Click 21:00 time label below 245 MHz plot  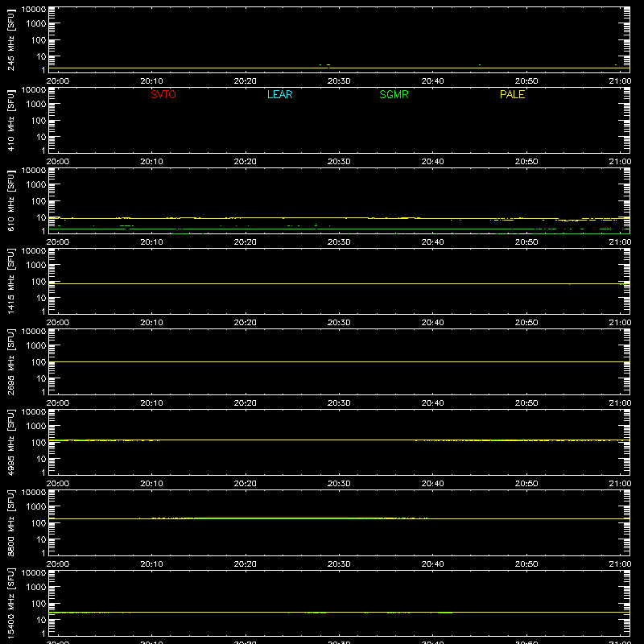pyautogui.click(x=620, y=81)
